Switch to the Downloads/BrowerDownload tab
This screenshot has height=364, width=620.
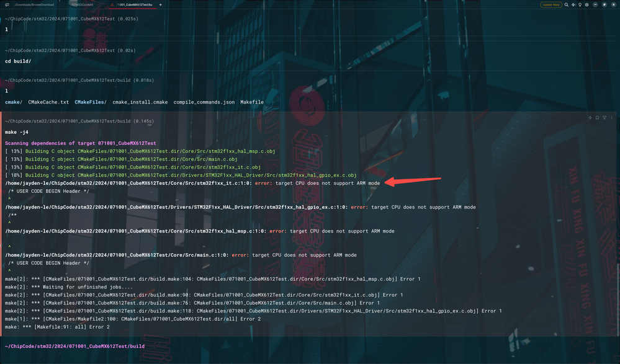pos(34,5)
